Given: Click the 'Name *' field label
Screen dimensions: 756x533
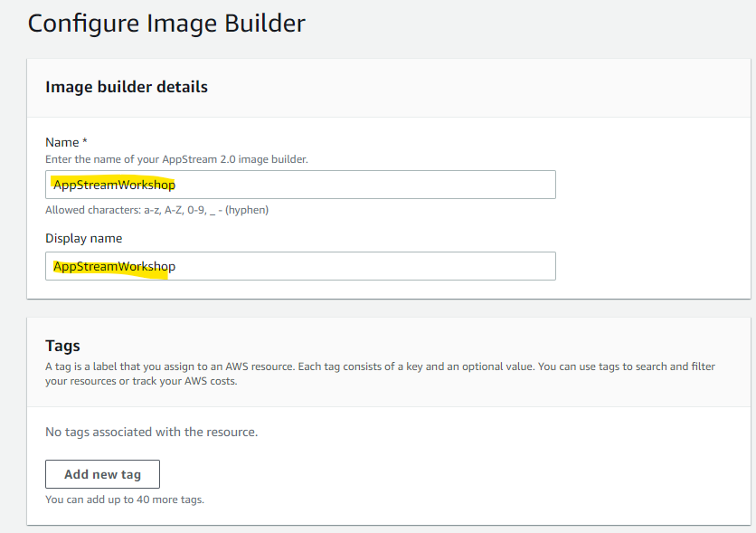Looking at the screenshot, I should pyautogui.click(x=66, y=142).
